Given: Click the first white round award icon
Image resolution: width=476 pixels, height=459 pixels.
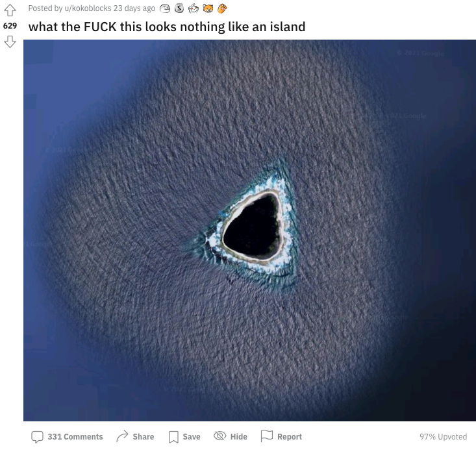Looking at the screenshot, I should pyautogui.click(x=165, y=9).
